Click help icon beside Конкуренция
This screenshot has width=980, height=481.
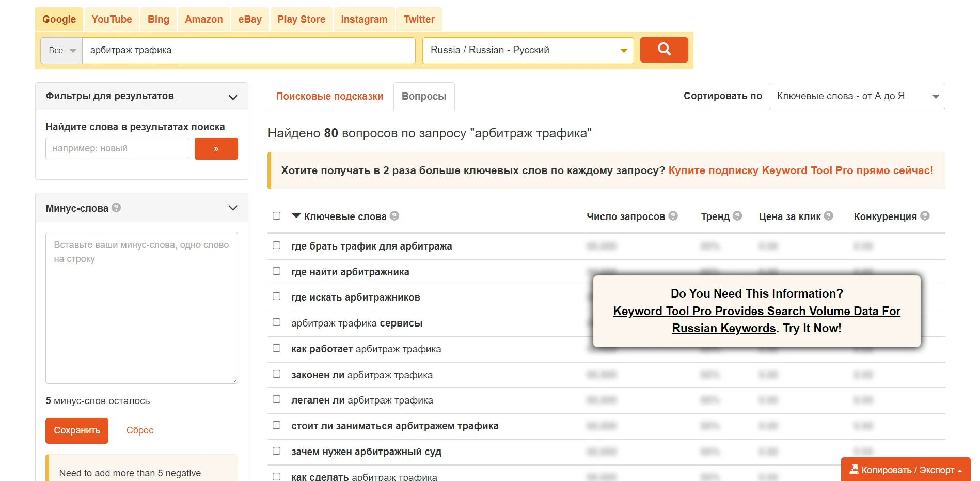[925, 216]
